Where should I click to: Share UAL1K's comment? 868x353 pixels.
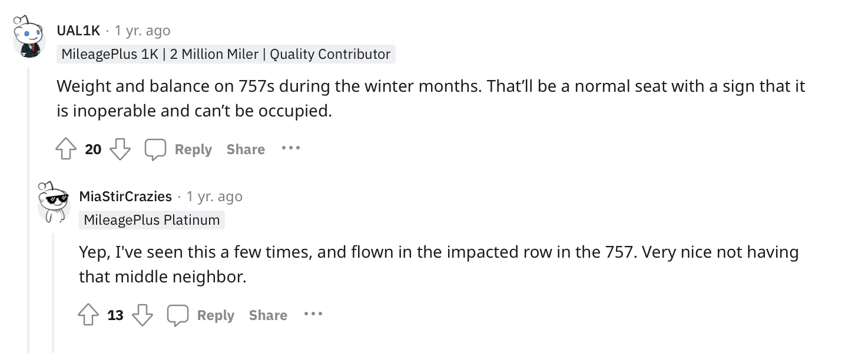[x=246, y=149]
